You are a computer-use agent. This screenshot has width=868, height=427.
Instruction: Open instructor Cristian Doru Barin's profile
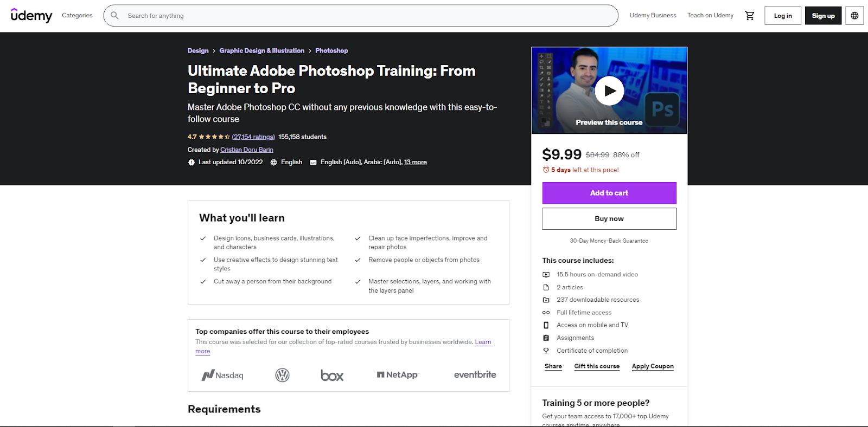(247, 150)
